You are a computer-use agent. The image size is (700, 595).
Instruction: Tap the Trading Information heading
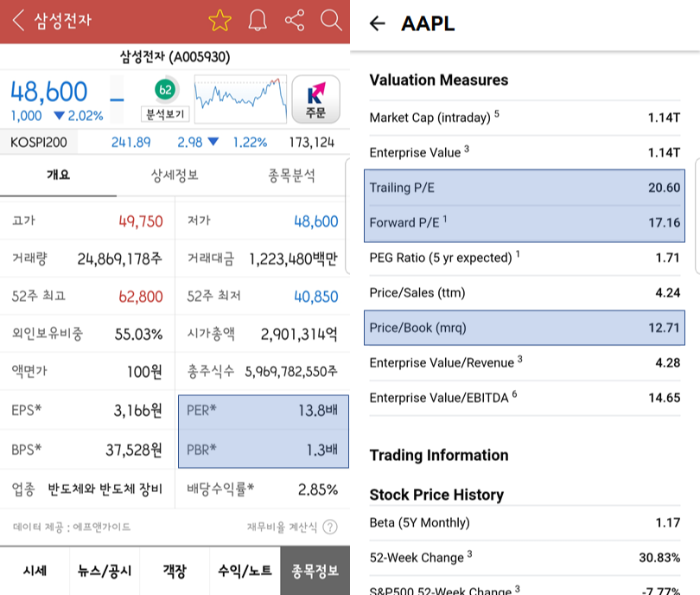439,455
